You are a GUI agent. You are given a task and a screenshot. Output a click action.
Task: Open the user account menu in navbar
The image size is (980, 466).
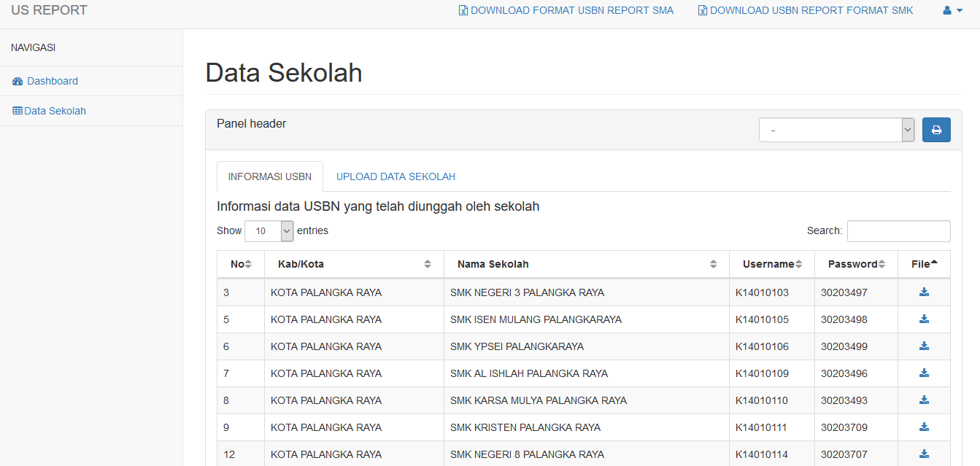point(952,11)
